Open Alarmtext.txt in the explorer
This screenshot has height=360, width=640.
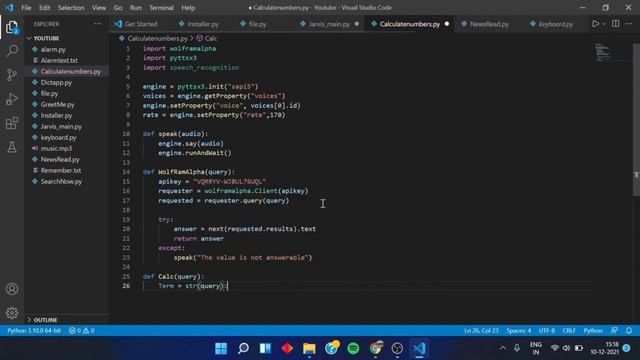(x=59, y=60)
